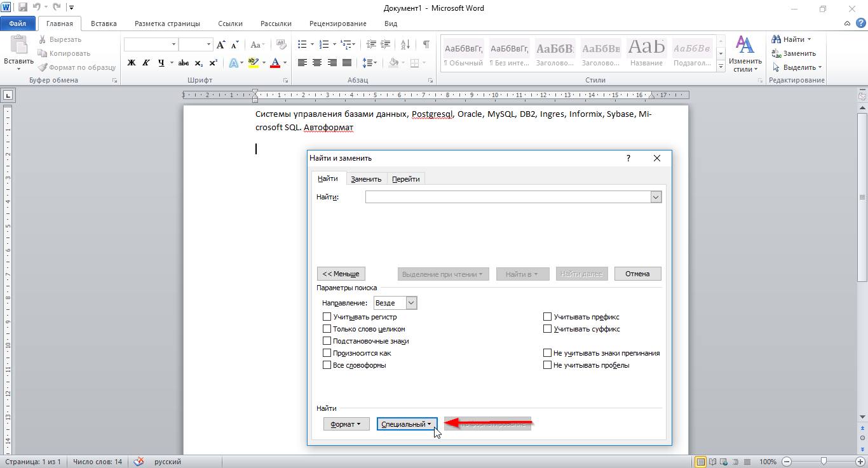Open the Разметка страницы ribbon tab
The height and width of the screenshot is (468, 868).
(x=167, y=23)
